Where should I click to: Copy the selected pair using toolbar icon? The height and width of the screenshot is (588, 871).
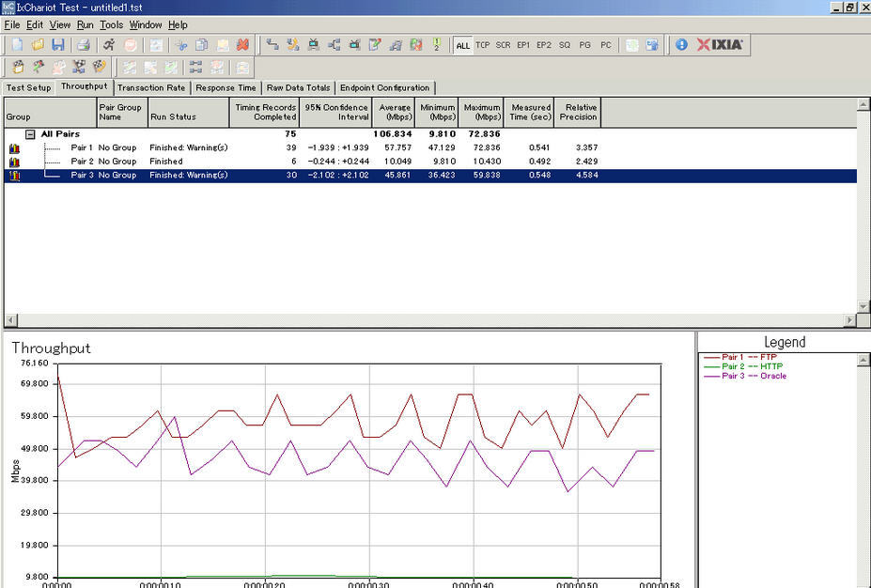[x=199, y=44]
